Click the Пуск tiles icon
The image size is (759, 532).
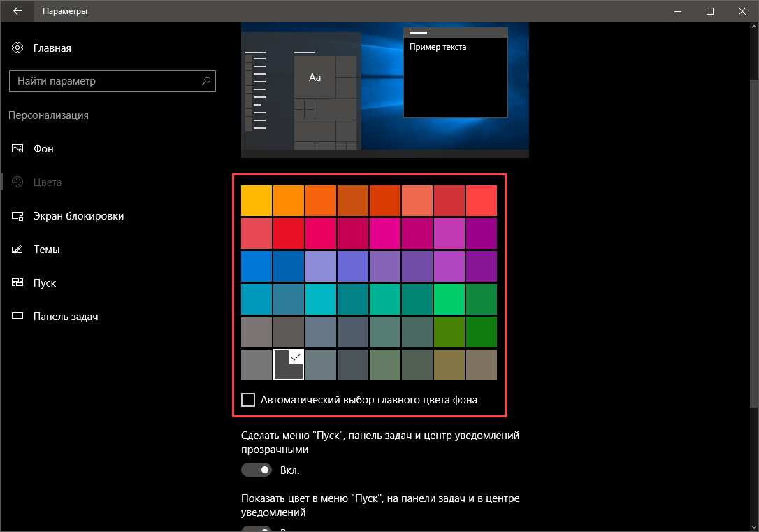coord(17,283)
